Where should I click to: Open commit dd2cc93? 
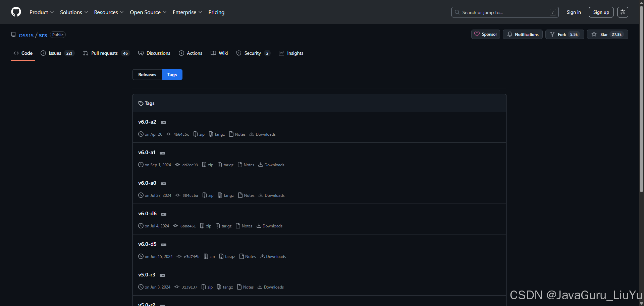(x=186, y=165)
